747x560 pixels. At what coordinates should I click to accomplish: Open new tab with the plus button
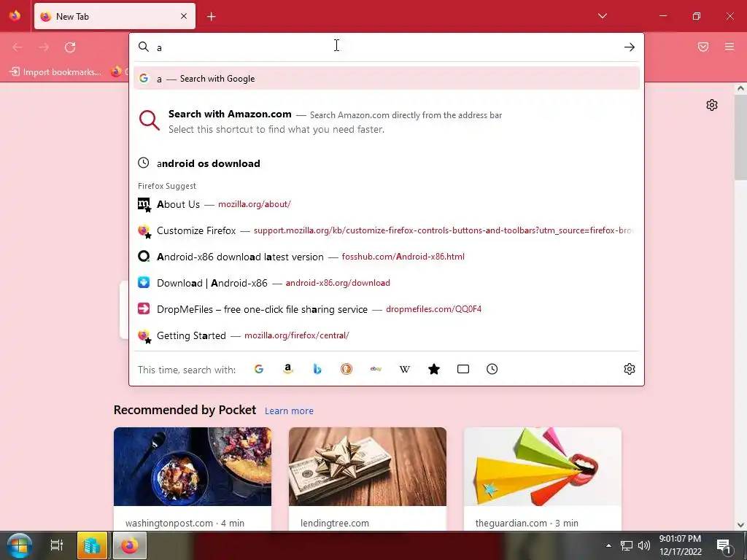click(212, 17)
